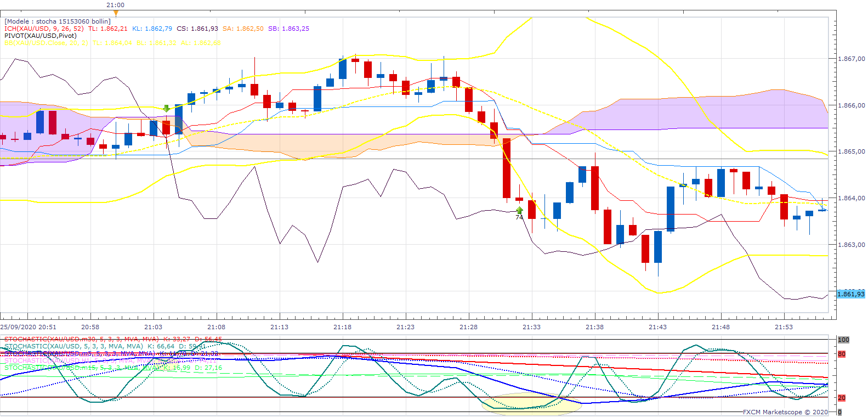
Task: Click the 21:18 time axis label
Action: click(342, 327)
